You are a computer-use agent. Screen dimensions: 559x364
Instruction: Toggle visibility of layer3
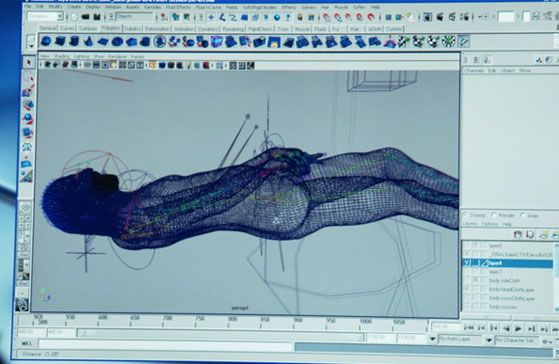click(x=467, y=272)
